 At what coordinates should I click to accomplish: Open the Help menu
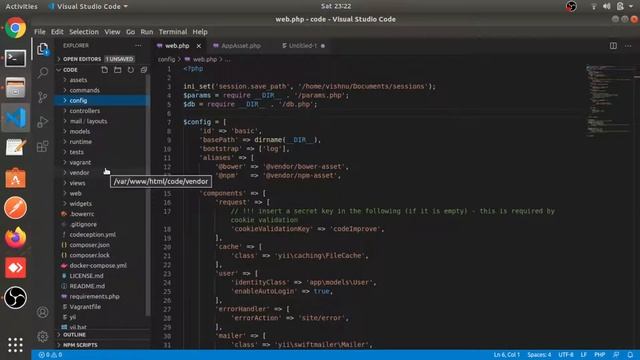[200, 32]
